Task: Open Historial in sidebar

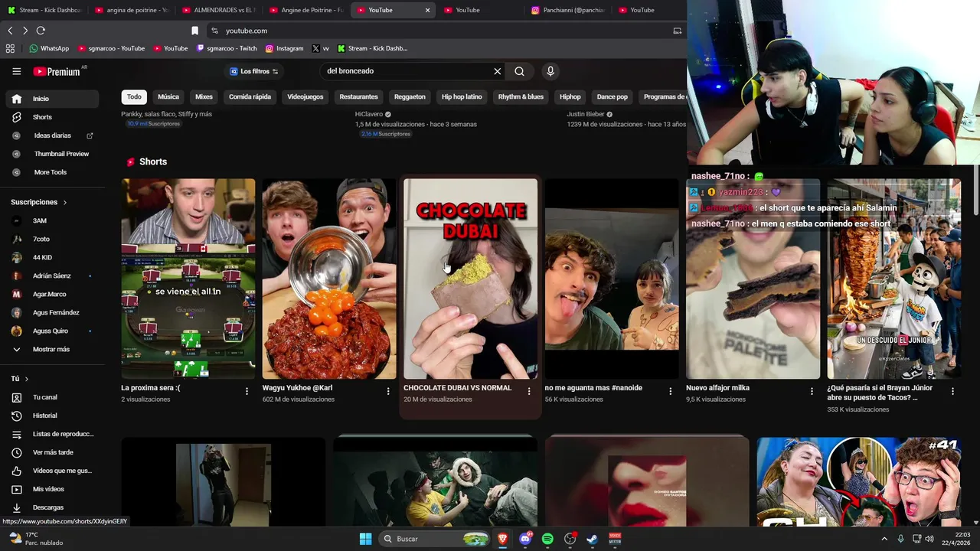Action: [x=52, y=416]
